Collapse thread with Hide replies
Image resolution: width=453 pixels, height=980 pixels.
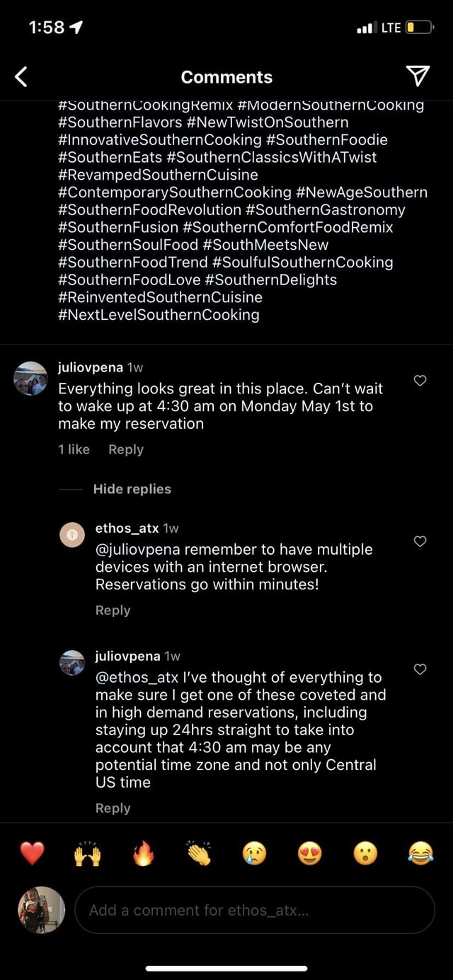pos(132,489)
